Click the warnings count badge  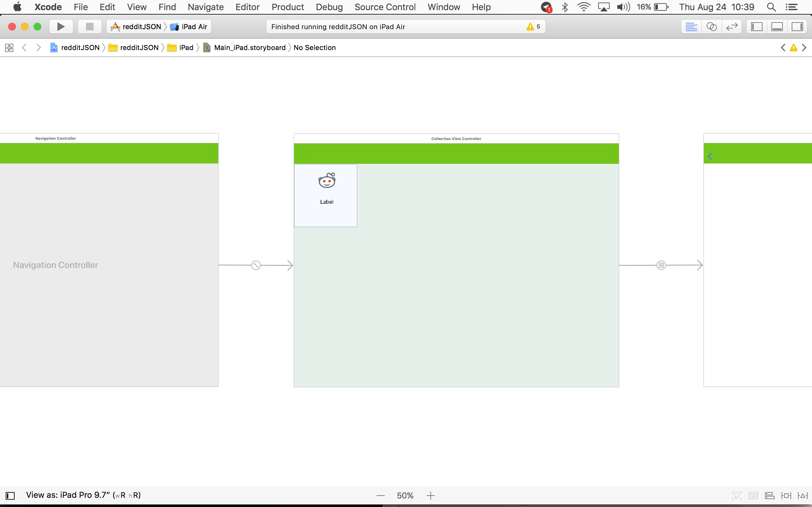[534, 27]
